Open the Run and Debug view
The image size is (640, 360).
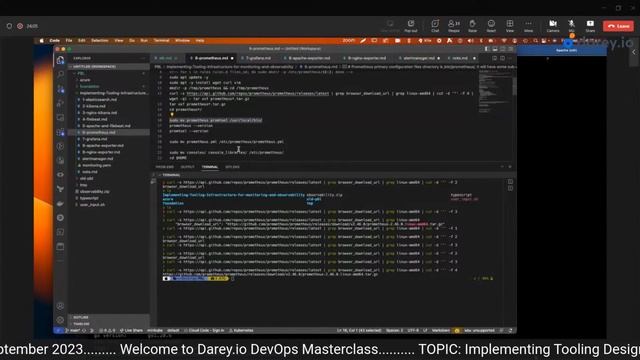click(x=60, y=103)
